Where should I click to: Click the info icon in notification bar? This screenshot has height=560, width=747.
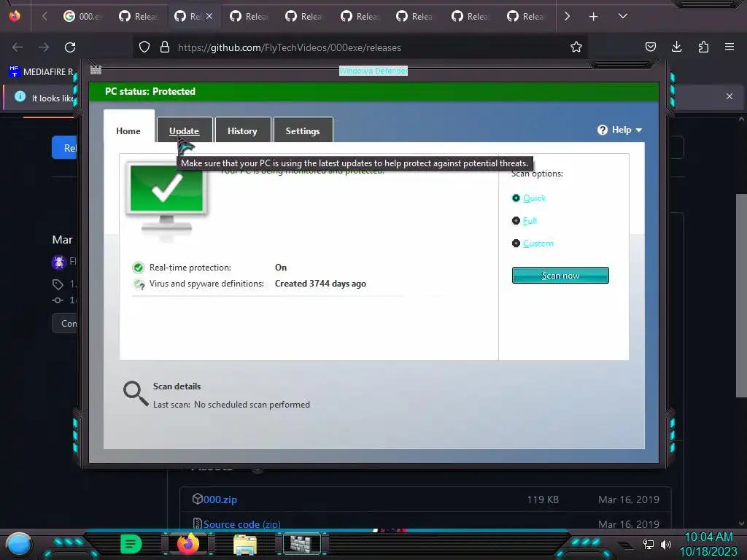point(20,97)
